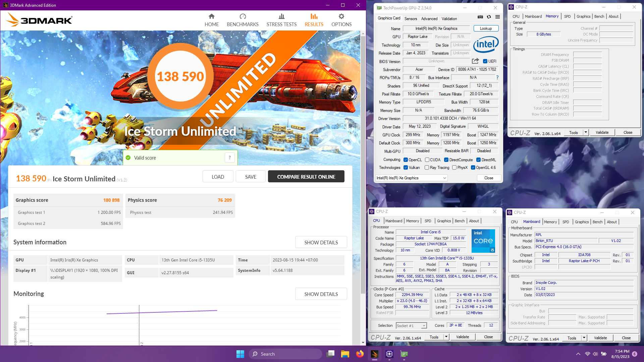Toggle the OpenGL 4.6 checkbox

(x=473, y=168)
